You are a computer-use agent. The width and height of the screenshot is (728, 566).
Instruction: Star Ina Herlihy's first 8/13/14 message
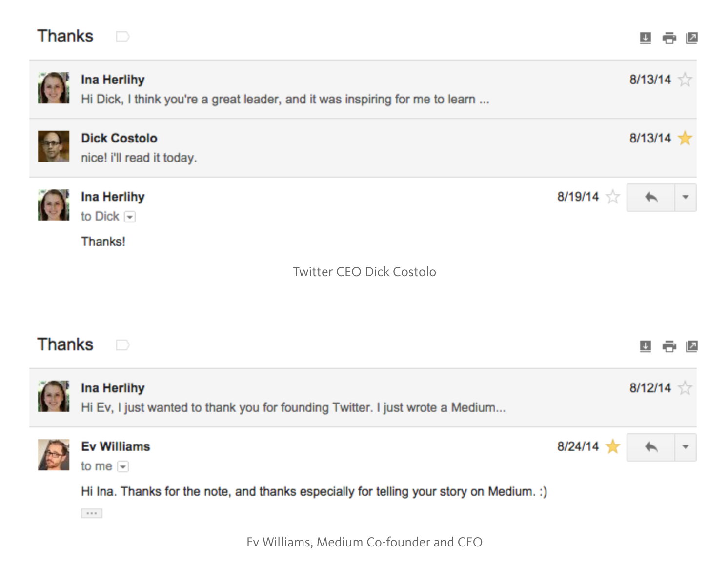[685, 80]
